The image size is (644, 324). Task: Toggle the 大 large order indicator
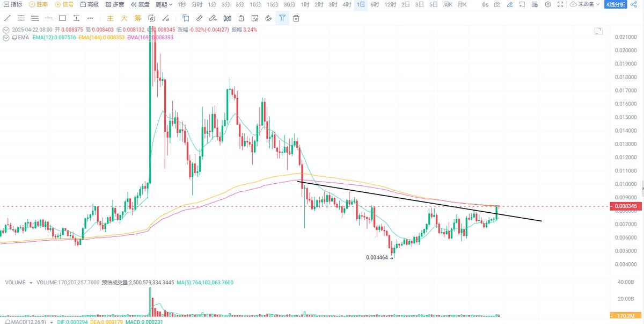pos(124,18)
